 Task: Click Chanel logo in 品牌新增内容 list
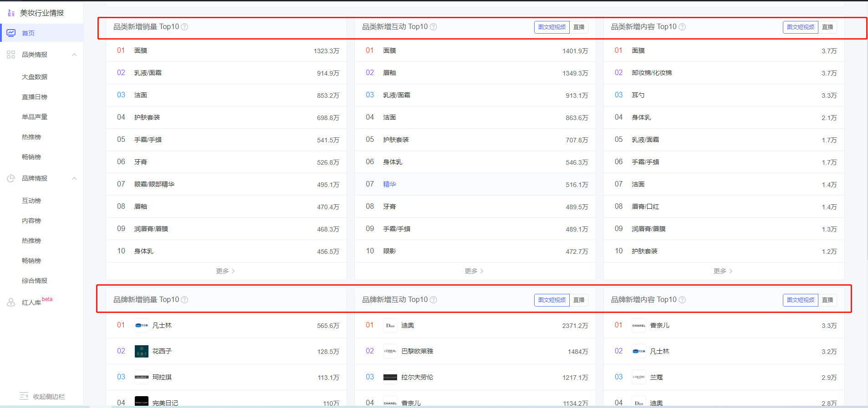click(x=639, y=325)
